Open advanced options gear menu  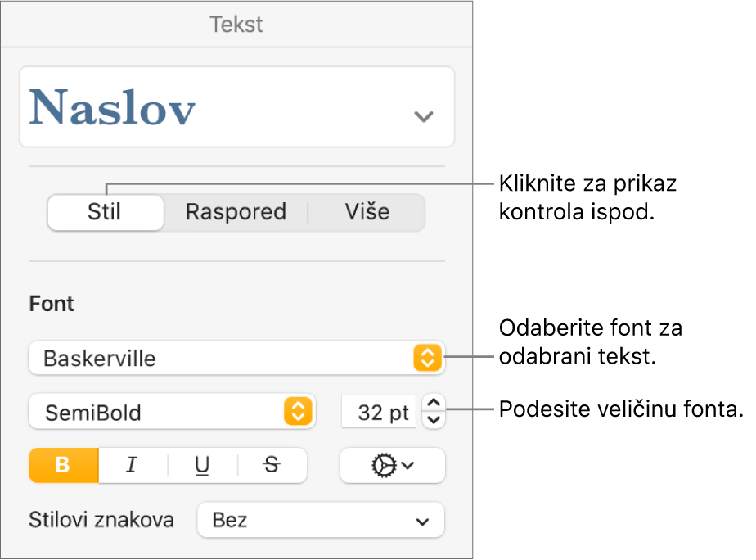pos(393,466)
